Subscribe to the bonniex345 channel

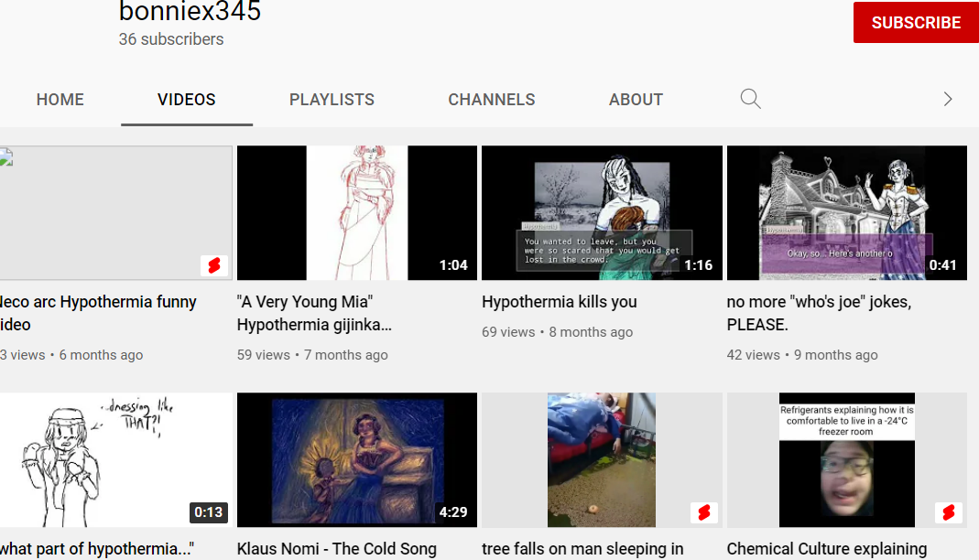click(916, 23)
